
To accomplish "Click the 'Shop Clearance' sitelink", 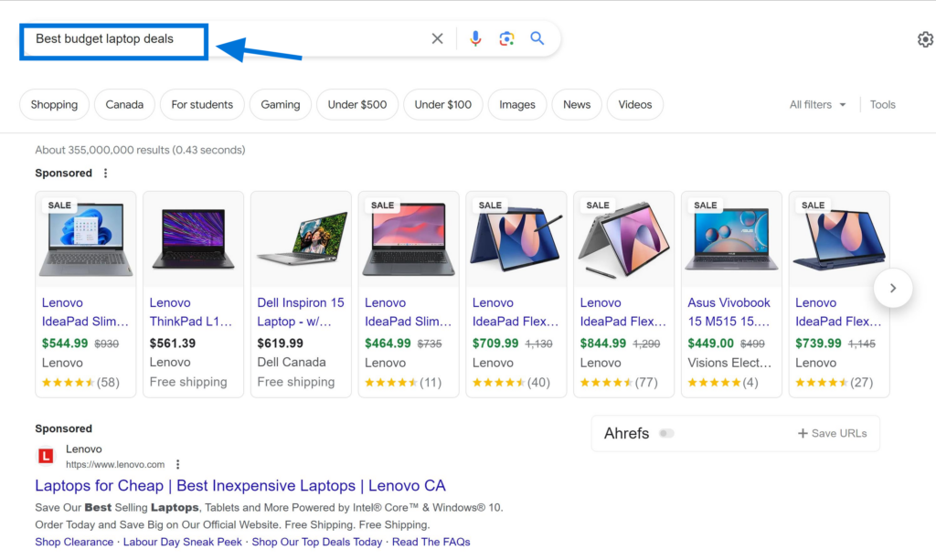I will point(74,542).
